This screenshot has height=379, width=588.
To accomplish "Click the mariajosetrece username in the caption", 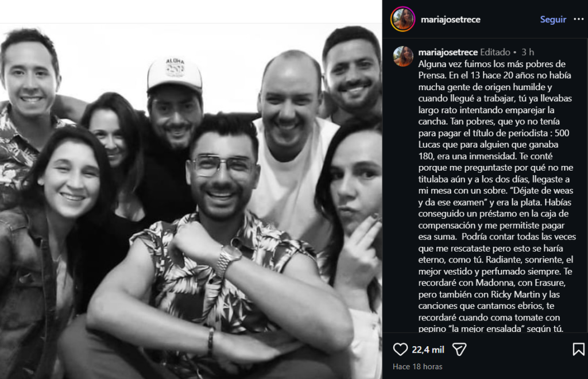I will tap(448, 52).
